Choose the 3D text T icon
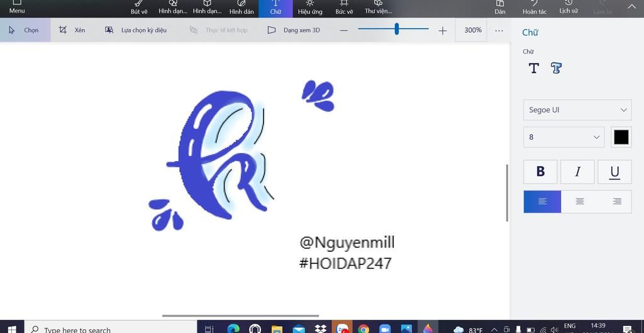644x333 pixels. point(556,68)
